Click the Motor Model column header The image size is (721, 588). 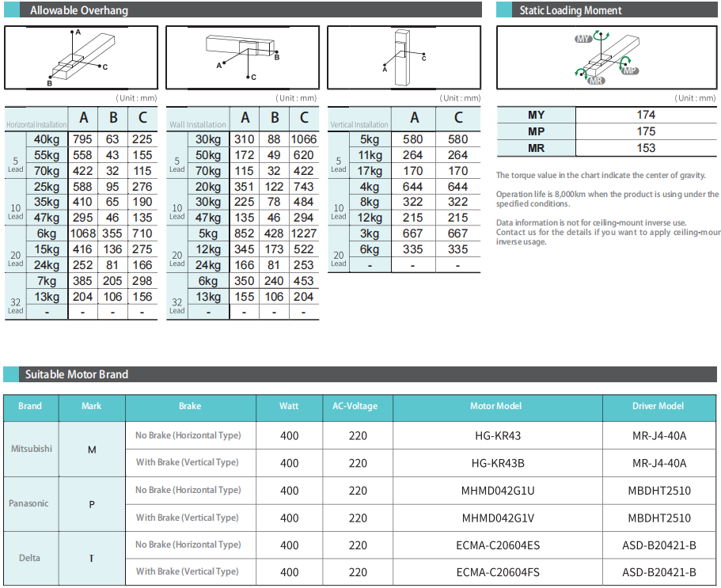(496, 406)
